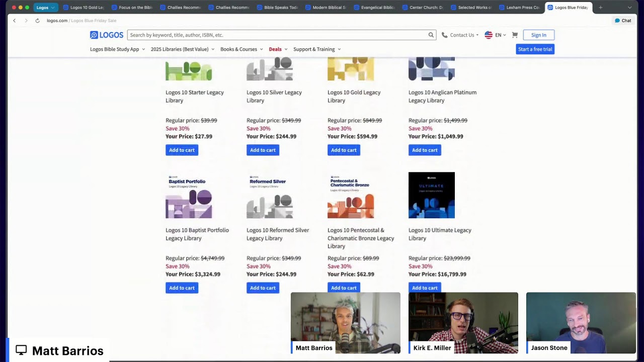The image size is (644, 362).
Task: Reload the Logos Blue Friday page
Action: (37, 21)
